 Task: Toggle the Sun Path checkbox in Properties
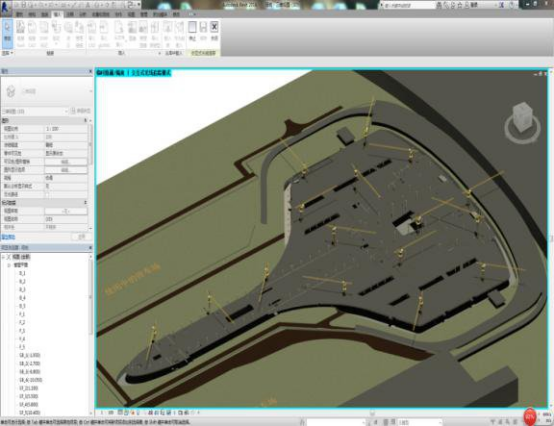point(47,194)
